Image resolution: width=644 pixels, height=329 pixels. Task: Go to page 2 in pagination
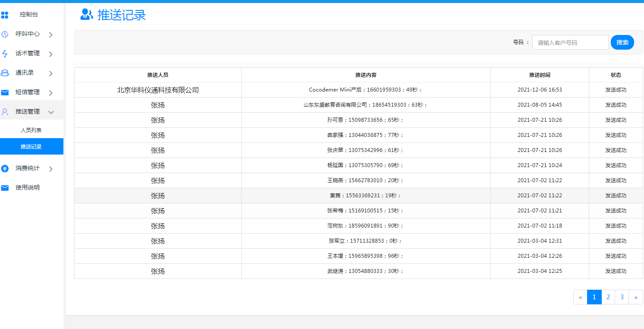click(x=608, y=297)
